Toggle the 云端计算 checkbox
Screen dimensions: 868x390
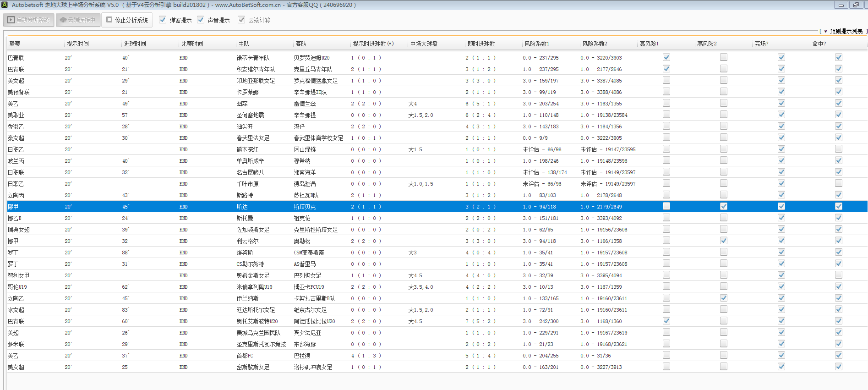click(241, 20)
